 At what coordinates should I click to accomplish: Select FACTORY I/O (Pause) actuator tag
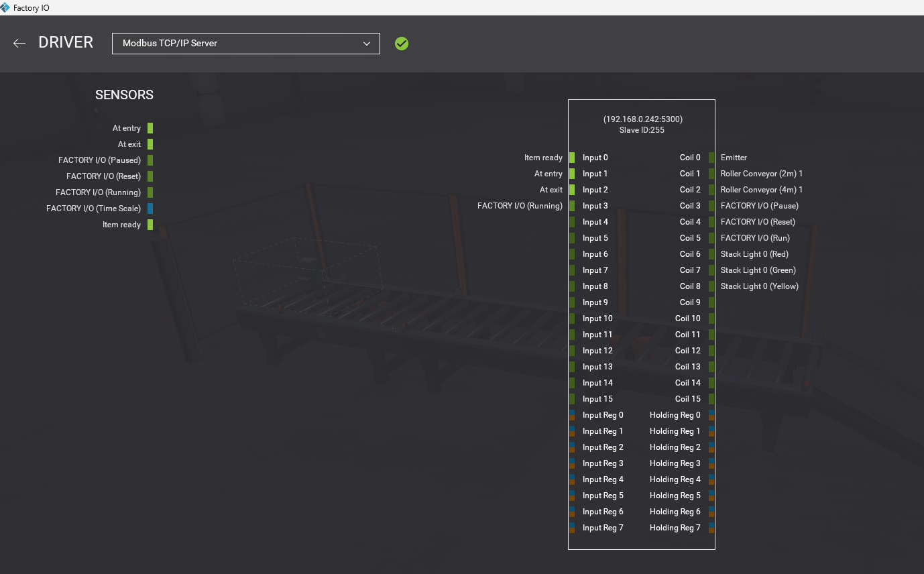pos(760,206)
